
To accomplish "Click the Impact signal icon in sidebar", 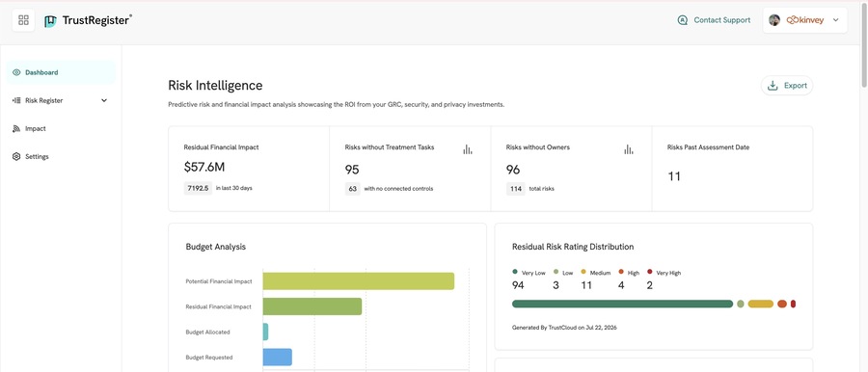I will click(x=16, y=128).
